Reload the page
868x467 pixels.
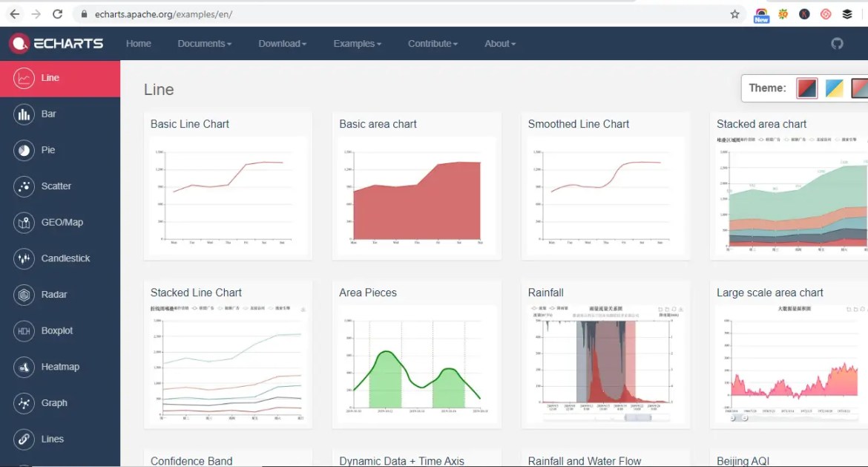click(57, 14)
